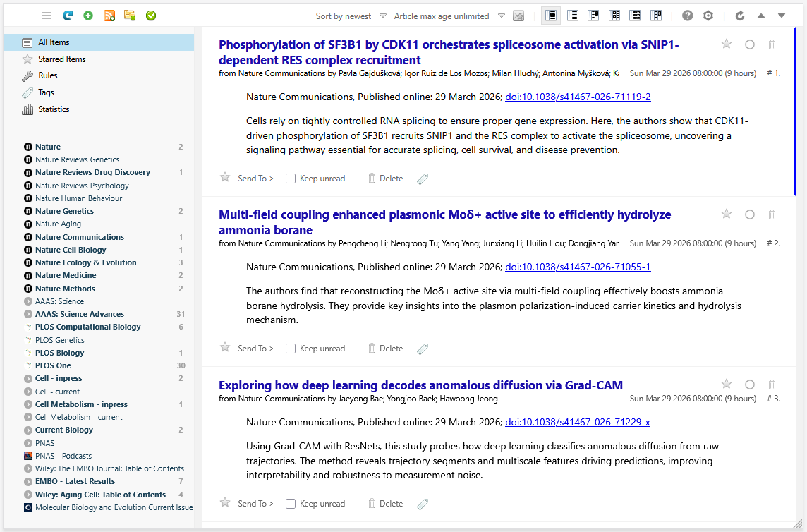Check Keep unread for SF3B1 article

291,179
